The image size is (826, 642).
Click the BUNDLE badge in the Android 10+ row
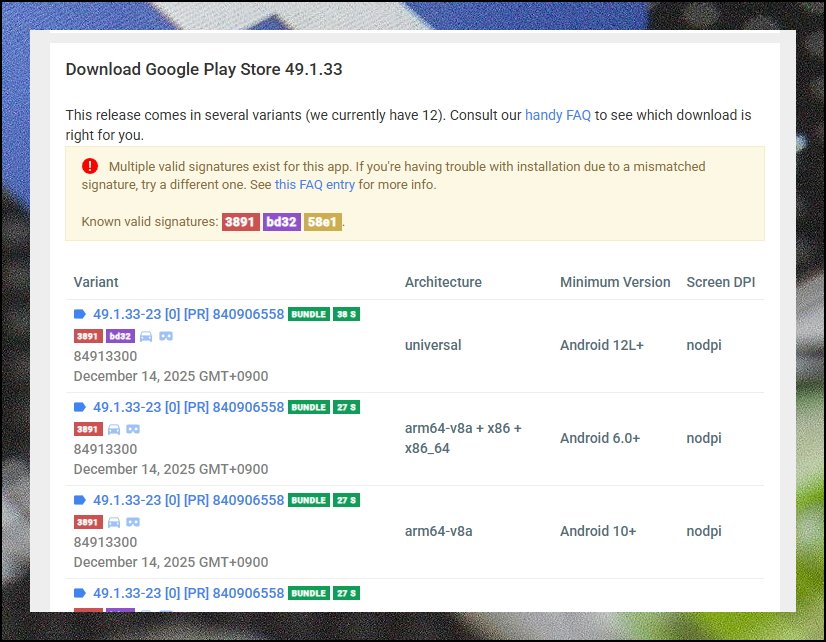coord(309,500)
